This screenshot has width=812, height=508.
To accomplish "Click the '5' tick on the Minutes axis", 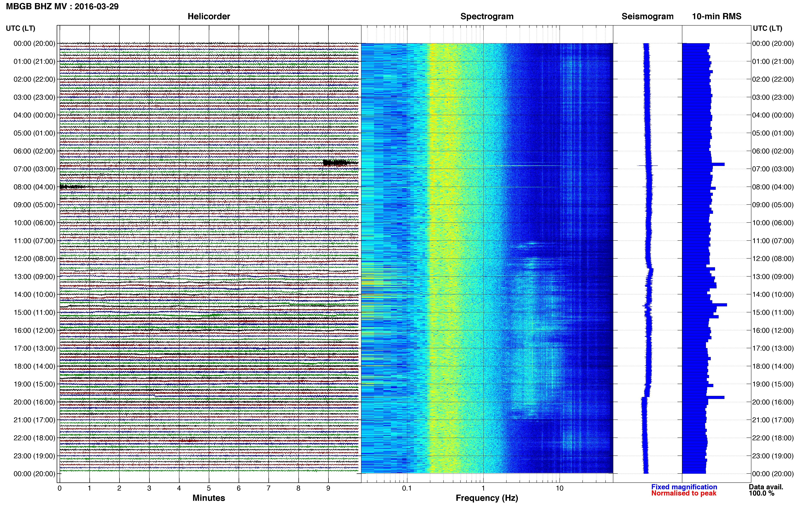I will [209, 488].
